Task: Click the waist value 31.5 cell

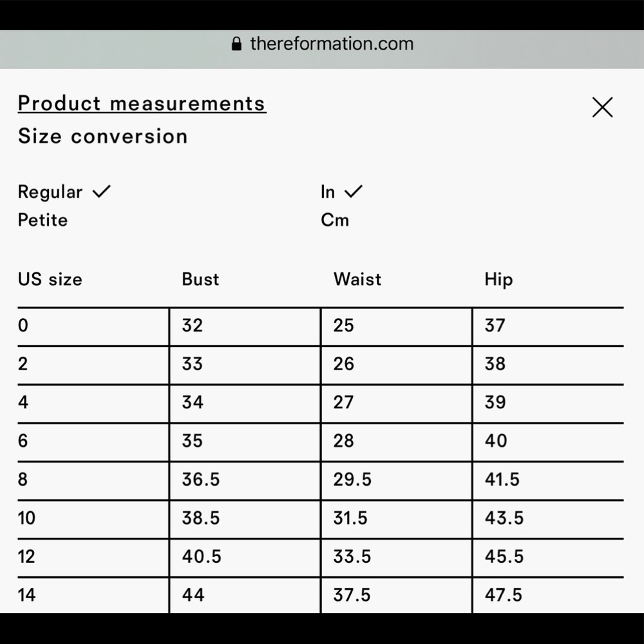Action: click(x=396, y=519)
